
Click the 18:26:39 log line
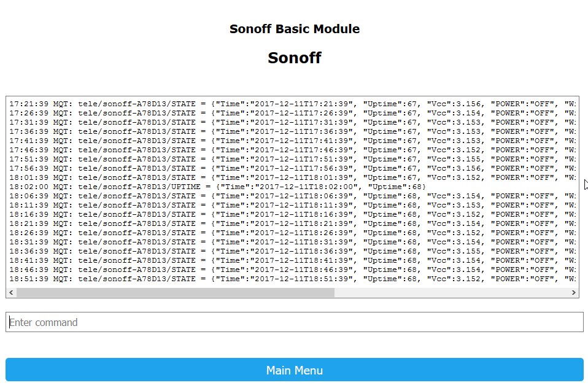click(293, 233)
